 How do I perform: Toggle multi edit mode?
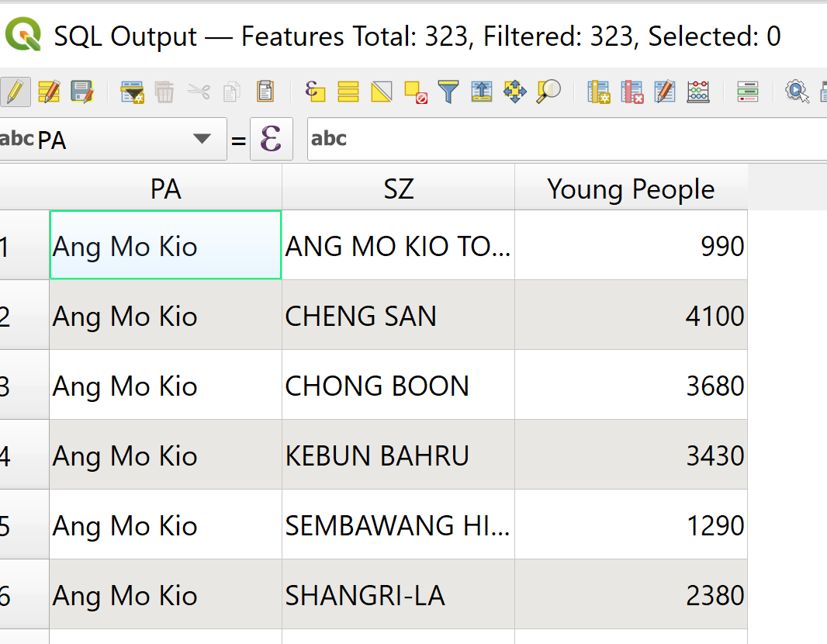(x=48, y=92)
